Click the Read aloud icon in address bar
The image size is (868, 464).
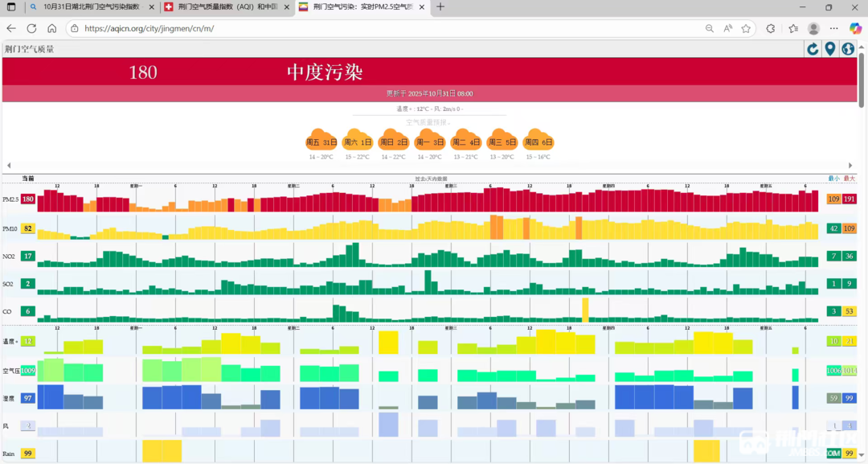[727, 28]
